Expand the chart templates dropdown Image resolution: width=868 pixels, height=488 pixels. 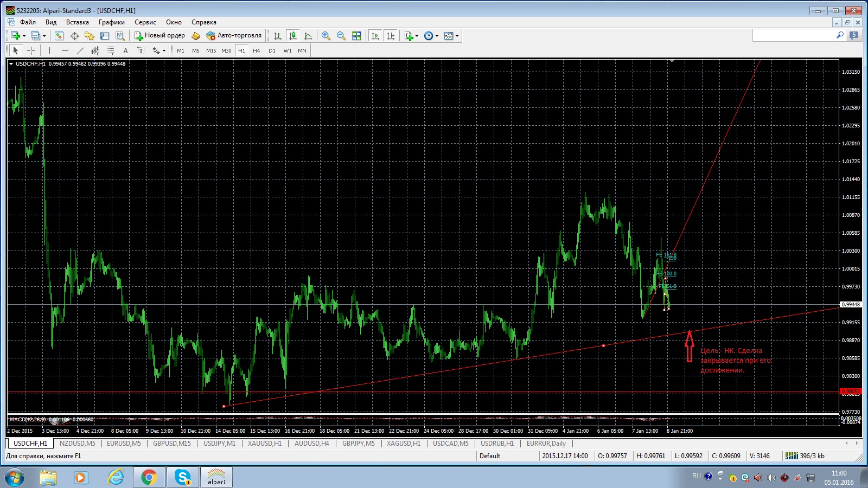[457, 36]
